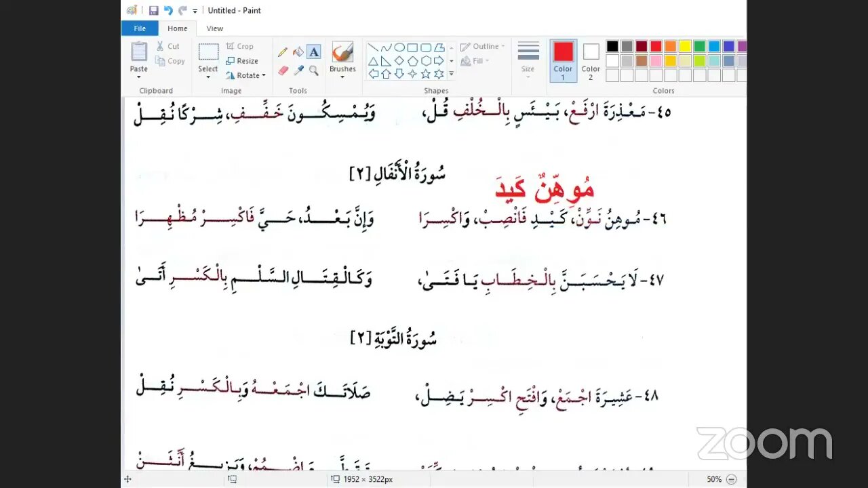868x488 pixels.
Task: Pick the lime color swatch
Action: click(700, 61)
